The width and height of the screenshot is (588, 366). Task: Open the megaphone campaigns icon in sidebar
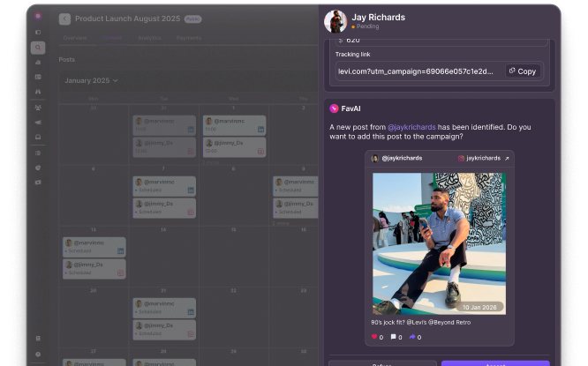point(38,123)
